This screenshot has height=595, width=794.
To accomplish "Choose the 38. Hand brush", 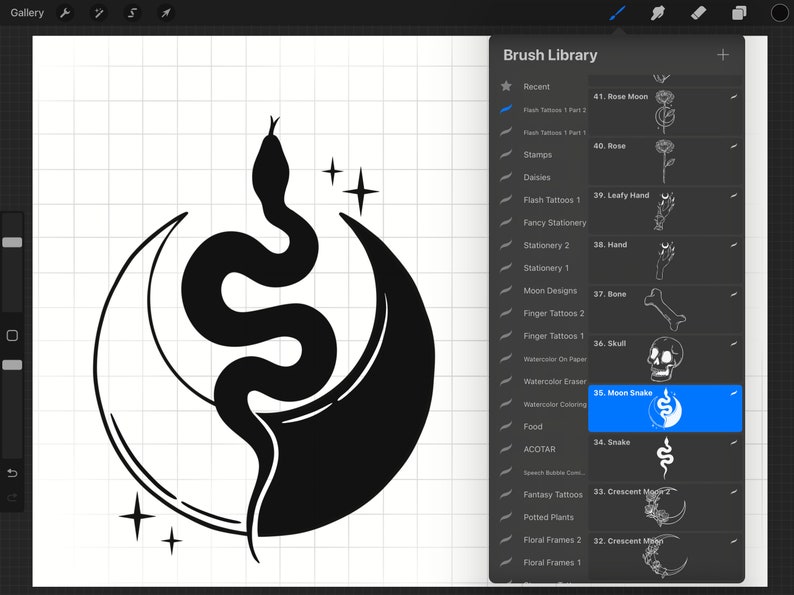I will pyautogui.click(x=665, y=260).
